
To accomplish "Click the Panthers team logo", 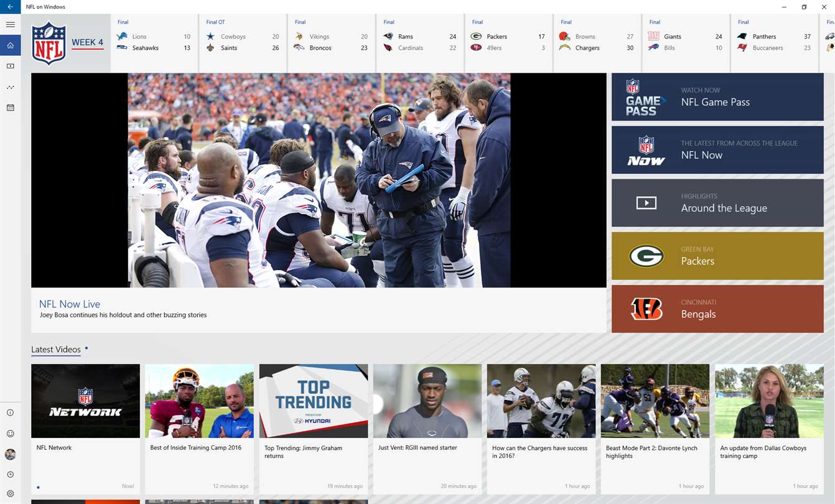I will (x=742, y=37).
